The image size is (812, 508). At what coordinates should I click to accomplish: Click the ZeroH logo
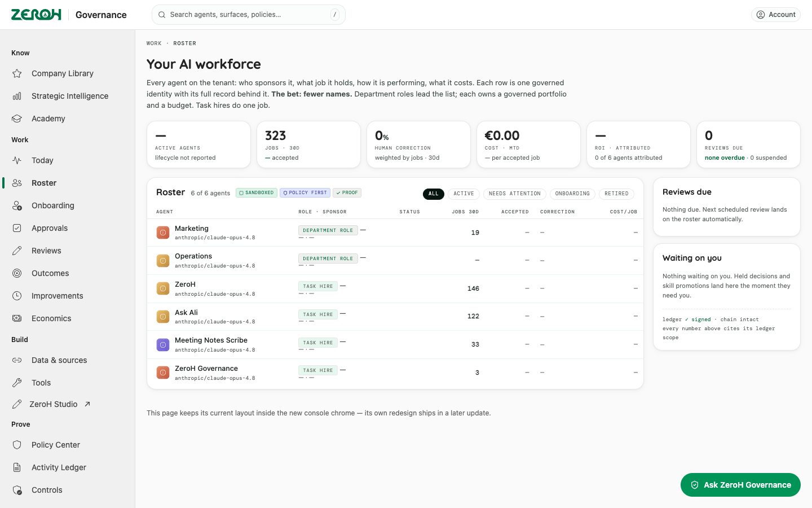coord(36,15)
